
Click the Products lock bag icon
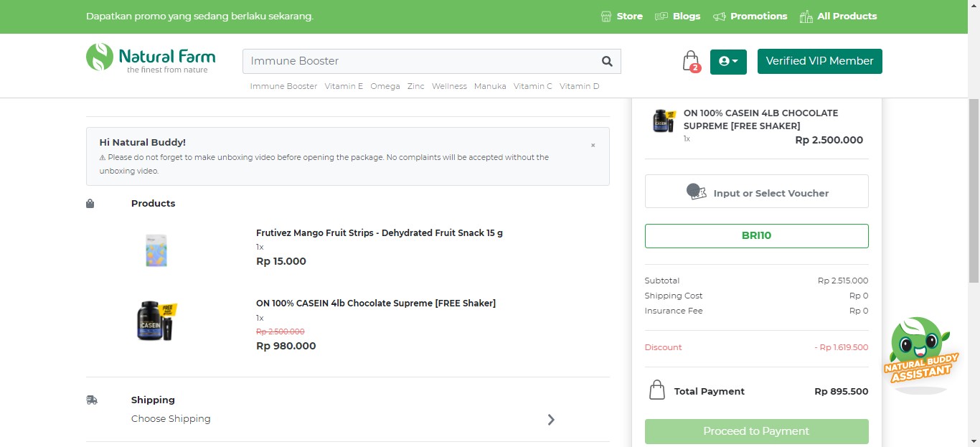click(x=90, y=204)
